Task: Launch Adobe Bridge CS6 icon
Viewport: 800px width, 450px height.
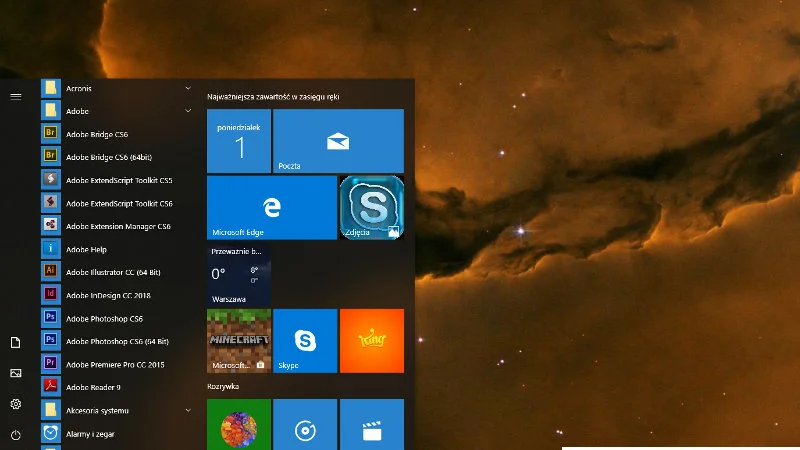Action: click(x=51, y=134)
